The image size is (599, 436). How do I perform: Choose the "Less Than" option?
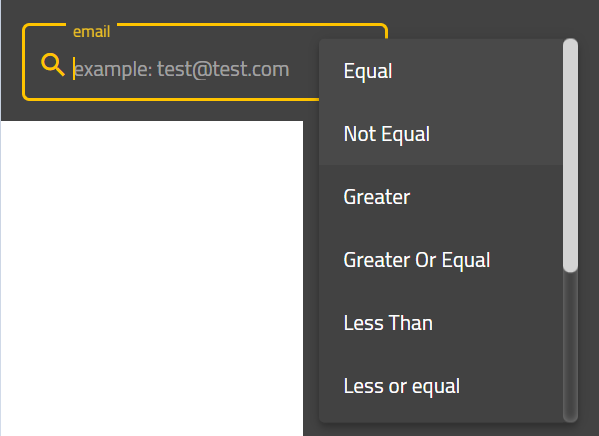441,323
